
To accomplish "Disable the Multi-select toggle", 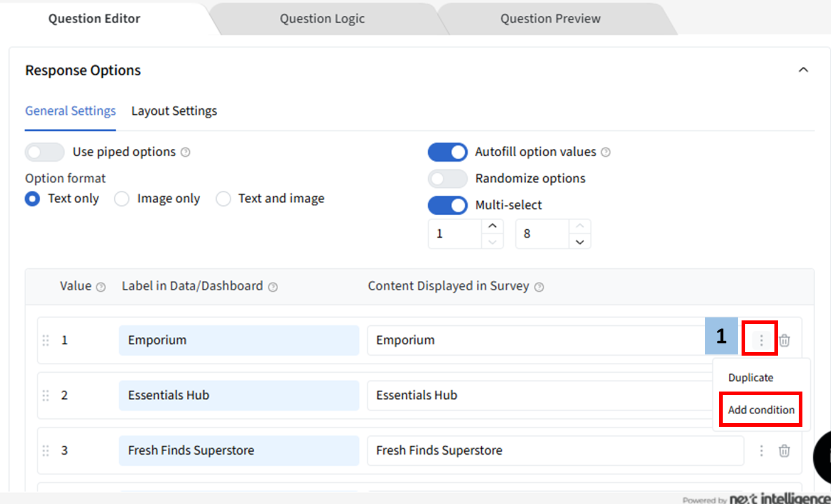I will coord(448,205).
